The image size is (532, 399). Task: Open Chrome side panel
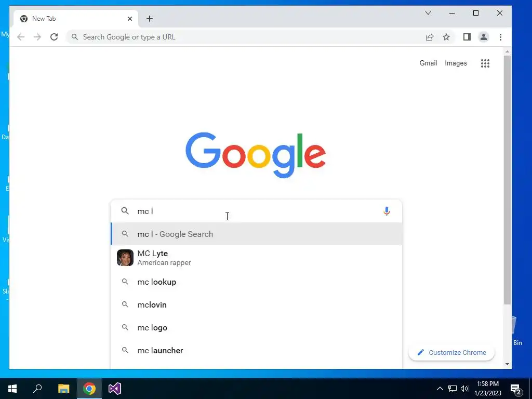(467, 37)
